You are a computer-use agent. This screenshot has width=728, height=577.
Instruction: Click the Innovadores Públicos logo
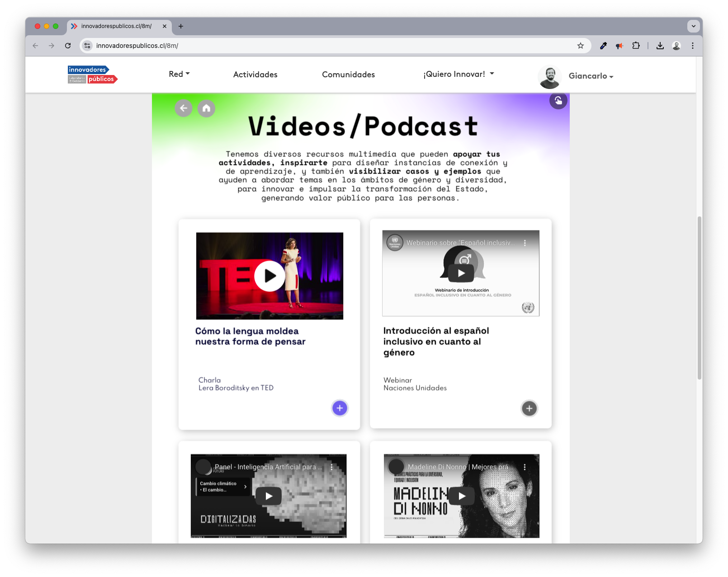93,75
